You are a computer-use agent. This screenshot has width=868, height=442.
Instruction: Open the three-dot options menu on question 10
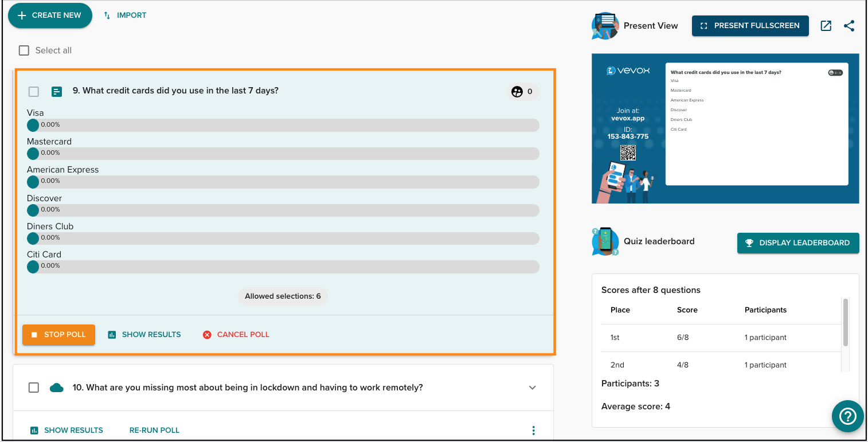click(533, 430)
